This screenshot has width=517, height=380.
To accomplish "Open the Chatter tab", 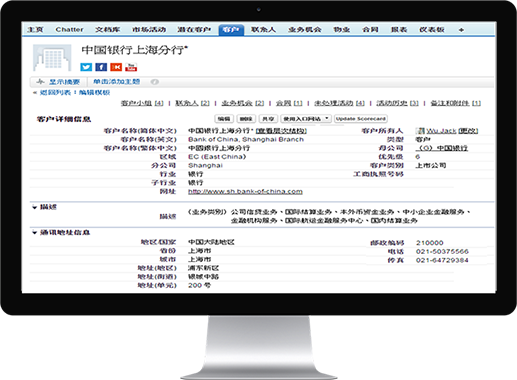I will (x=69, y=30).
